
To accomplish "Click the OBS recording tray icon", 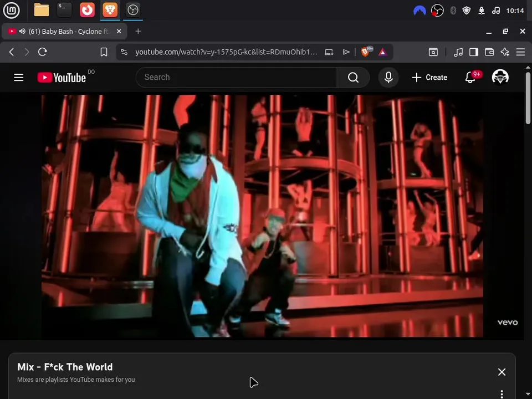I will [x=437, y=11].
